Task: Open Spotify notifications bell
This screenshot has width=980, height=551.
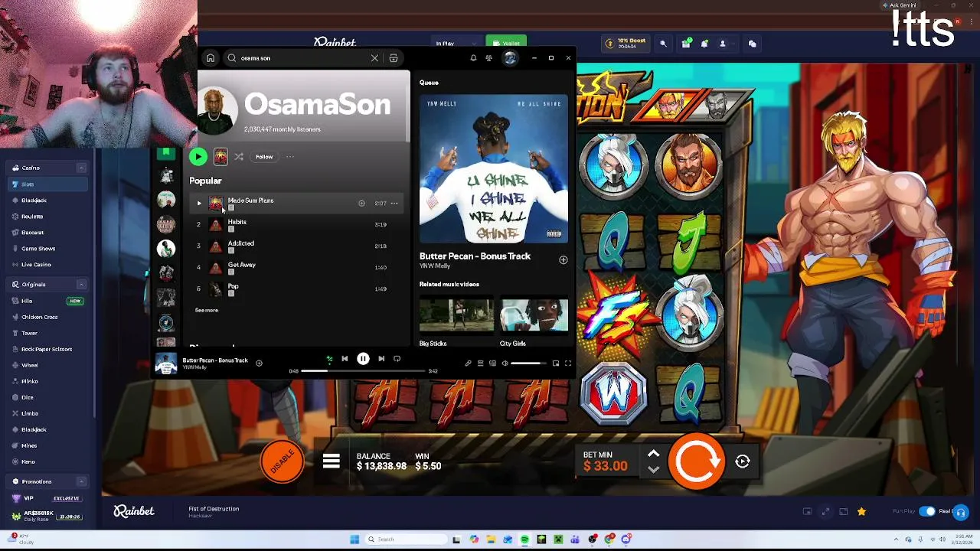Action: [473, 58]
